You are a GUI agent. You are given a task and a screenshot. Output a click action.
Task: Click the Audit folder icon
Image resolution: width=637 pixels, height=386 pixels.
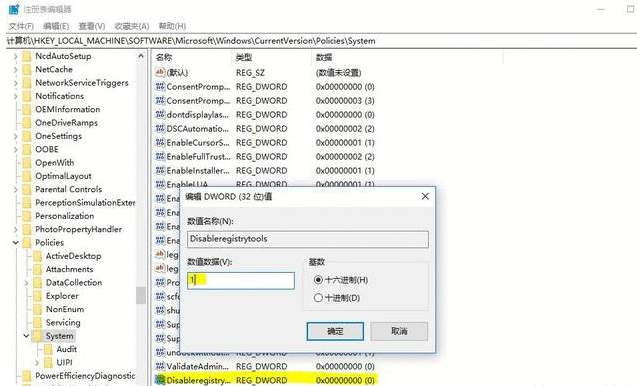pos(48,349)
